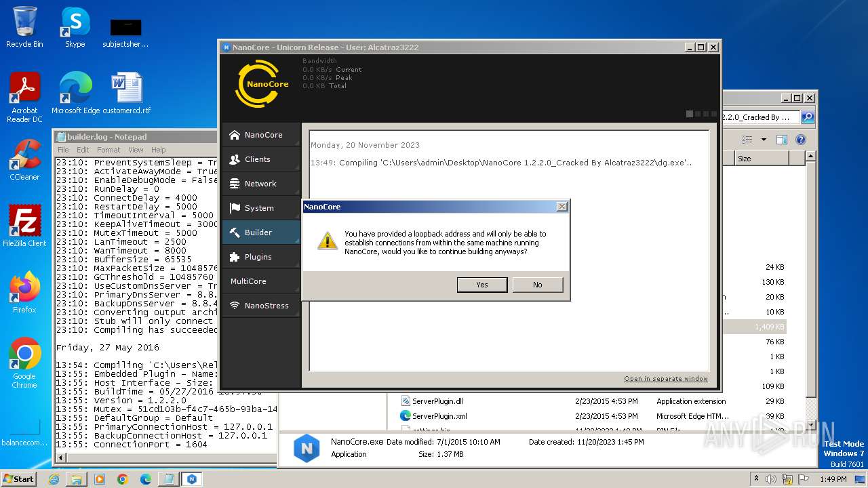This screenshot has height=488, width=868.
Task: Click the server icon beside Network
Action: coord(235,184)
